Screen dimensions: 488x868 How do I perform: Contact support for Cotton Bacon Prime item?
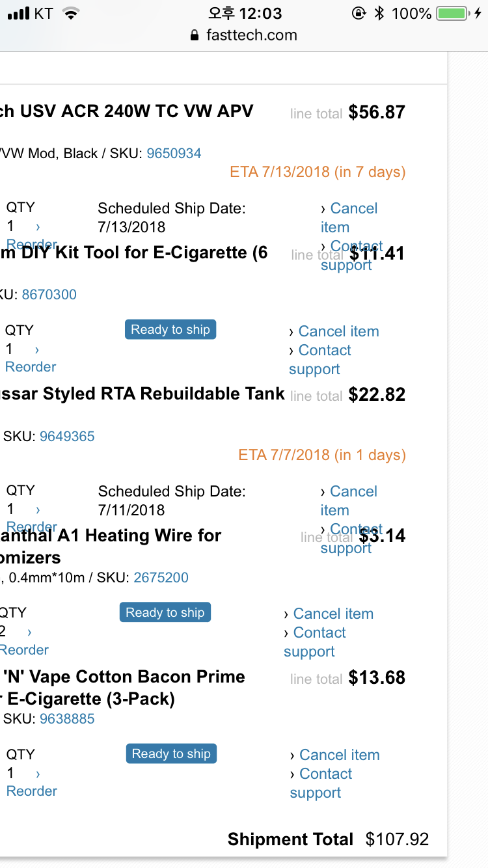tap(325, 774)
